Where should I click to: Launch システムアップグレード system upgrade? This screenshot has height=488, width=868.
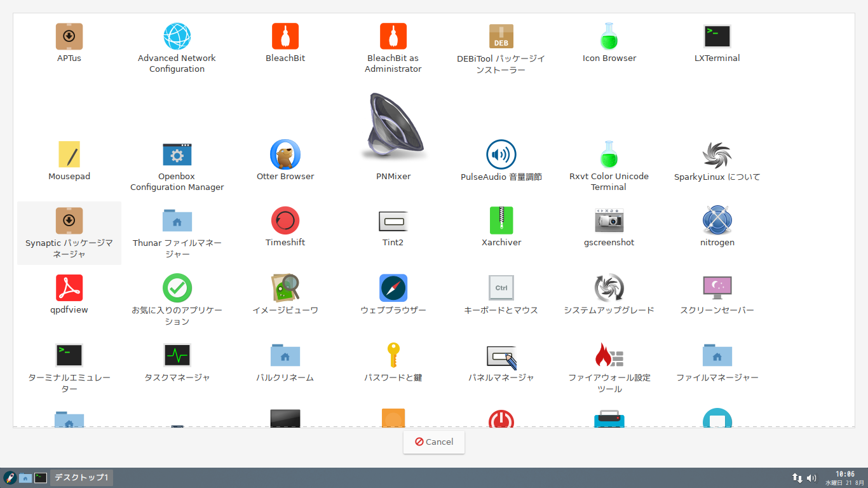click(609, 288)
